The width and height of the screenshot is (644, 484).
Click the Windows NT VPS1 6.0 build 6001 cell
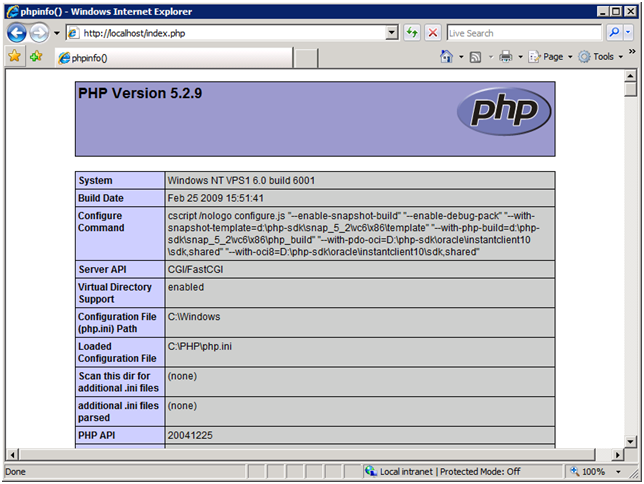(x=360, y=180)
